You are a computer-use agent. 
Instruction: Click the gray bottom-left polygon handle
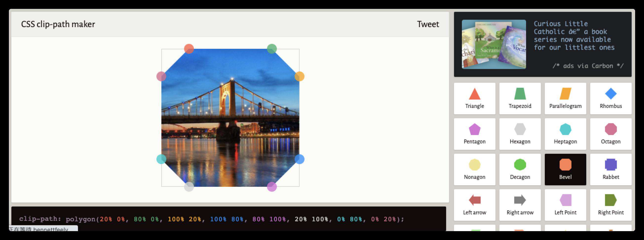click(189, 187)
